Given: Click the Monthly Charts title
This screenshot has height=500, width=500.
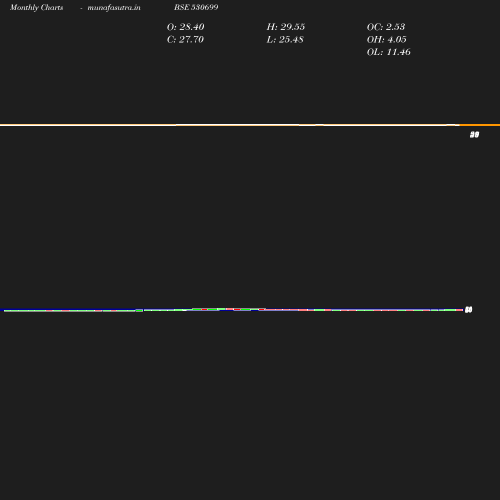Looking at the screenshot, I should pyautogui.click(x=37, y=8).
